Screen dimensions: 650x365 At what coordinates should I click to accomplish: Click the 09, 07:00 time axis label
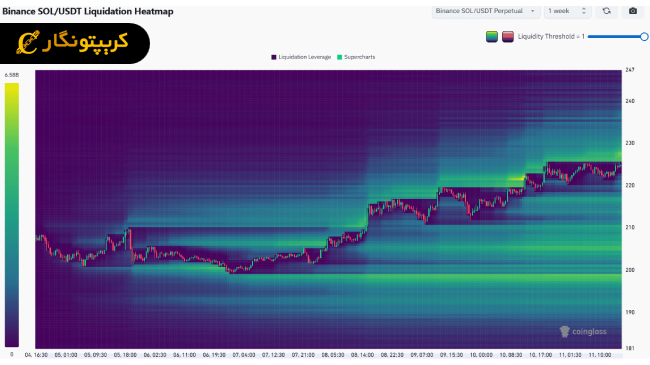tap(422, 355)
